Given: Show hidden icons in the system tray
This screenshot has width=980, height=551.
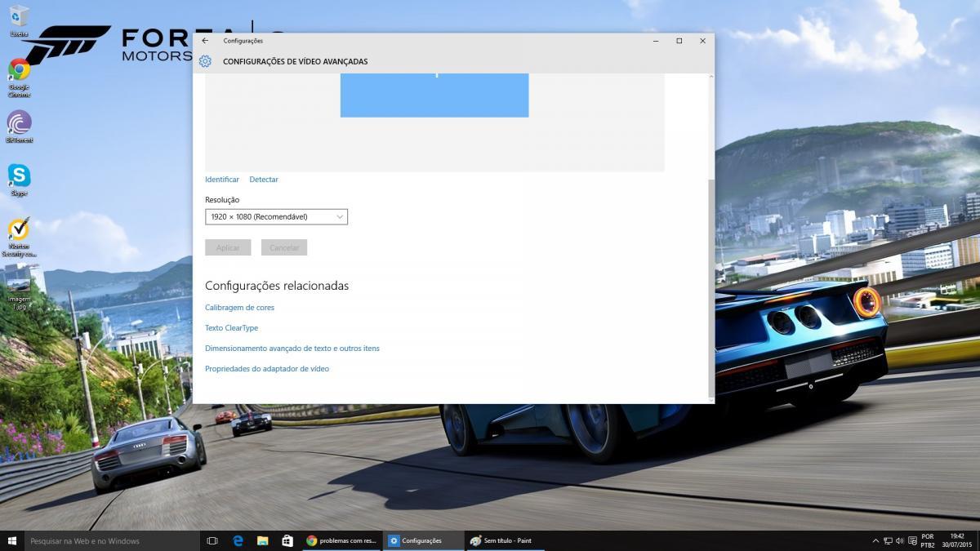Looking at the screenshot, I should pos(875,540).
